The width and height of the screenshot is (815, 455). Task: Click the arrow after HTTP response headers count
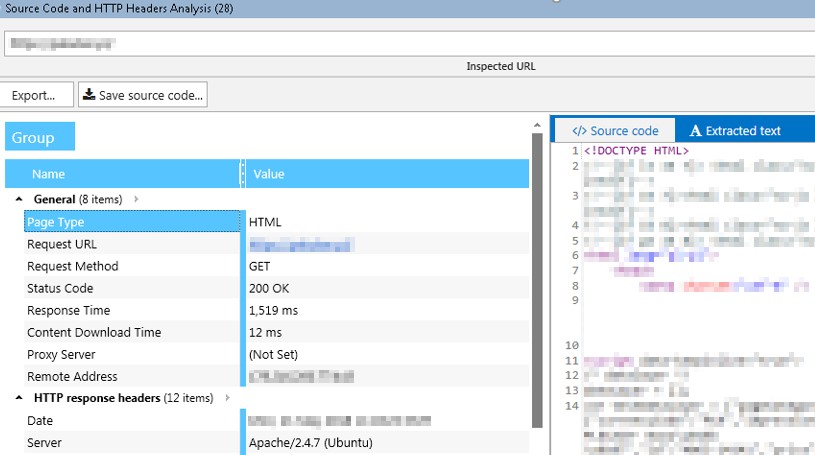tap(226, 398)
